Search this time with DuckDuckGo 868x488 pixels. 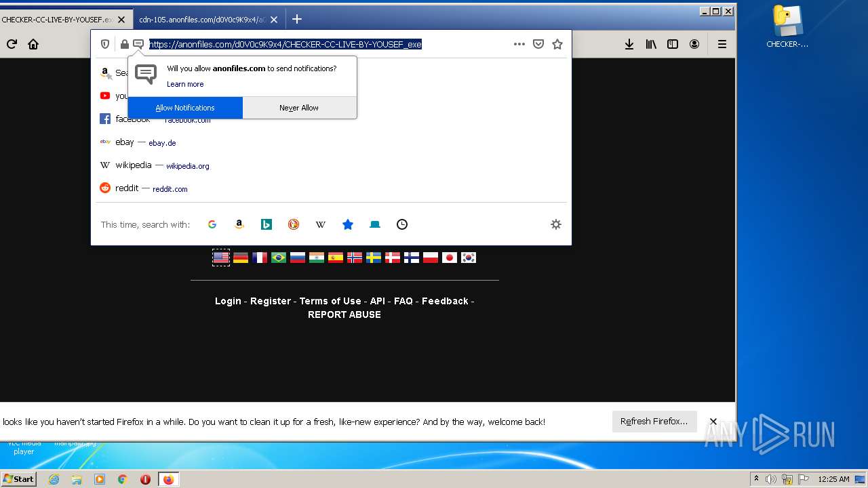[294, 224]
